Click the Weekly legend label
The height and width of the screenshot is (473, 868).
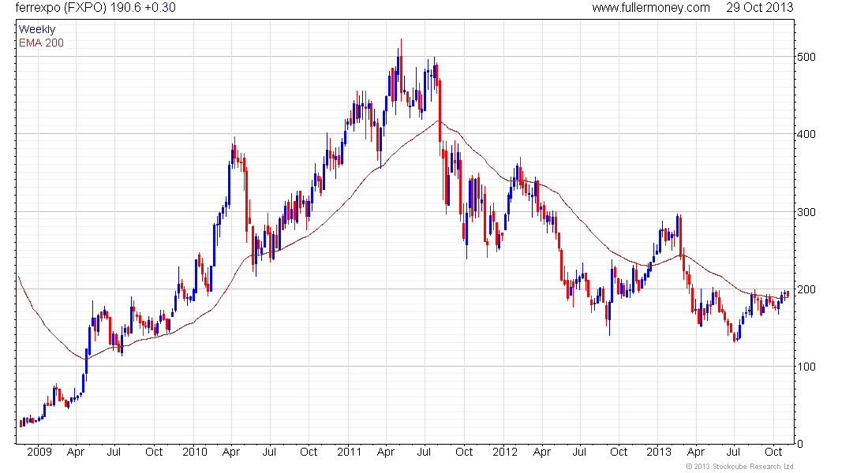pyautogui.click(x=37, y=29)
